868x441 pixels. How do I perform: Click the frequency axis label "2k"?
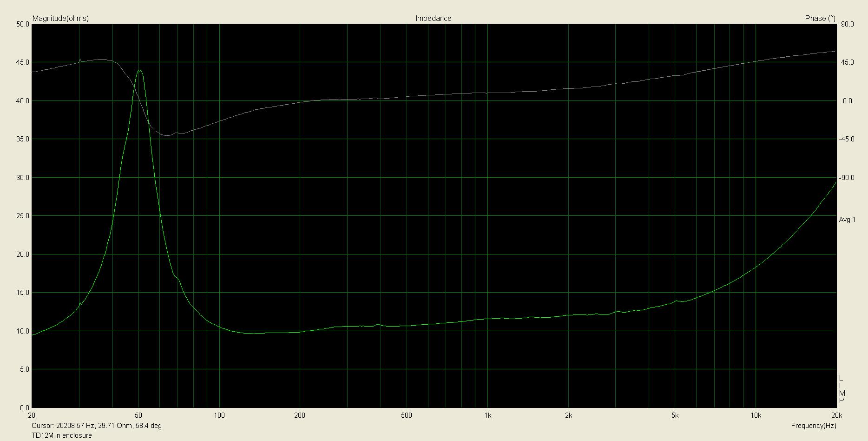point(568,415)
